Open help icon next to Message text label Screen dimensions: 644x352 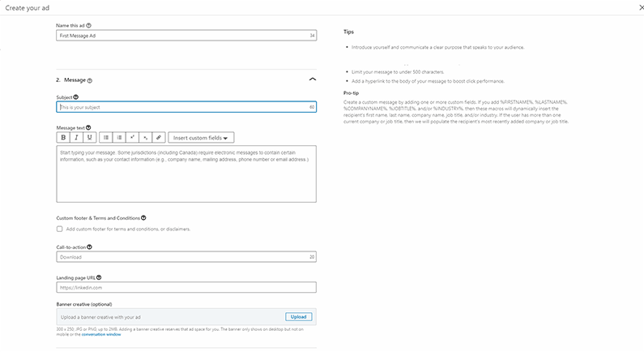88,127
